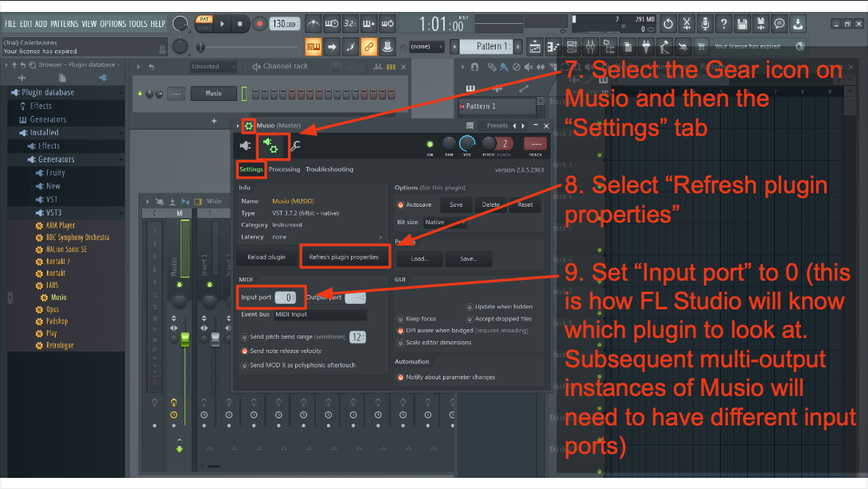868x489 pixels.
Task: Click the question mark help icon
Action: pyautogui.click(x=723, y=24)
